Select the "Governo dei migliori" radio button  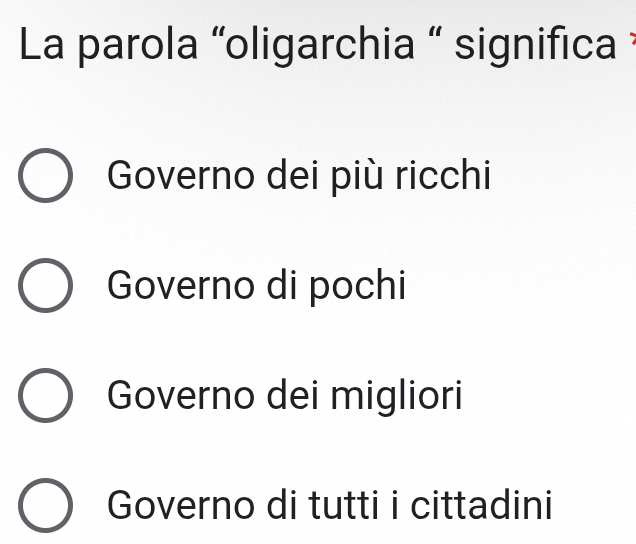(45, 398)
